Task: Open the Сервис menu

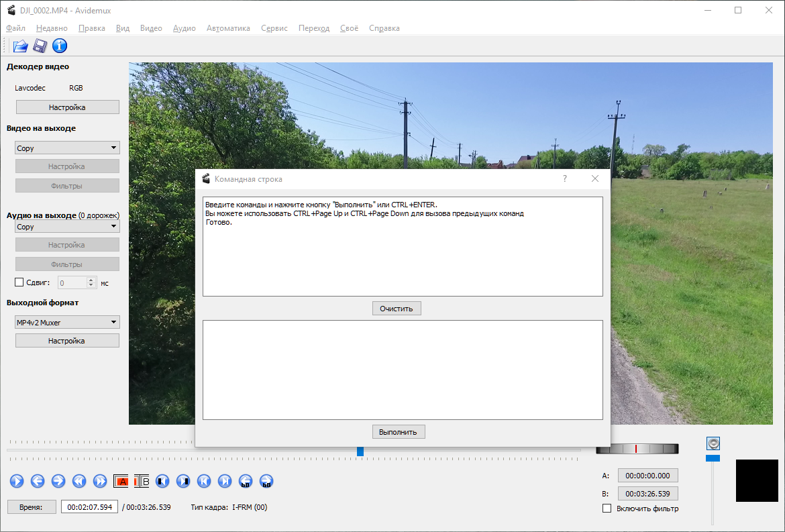Action: pyautogui.click(x=274, y=28)
